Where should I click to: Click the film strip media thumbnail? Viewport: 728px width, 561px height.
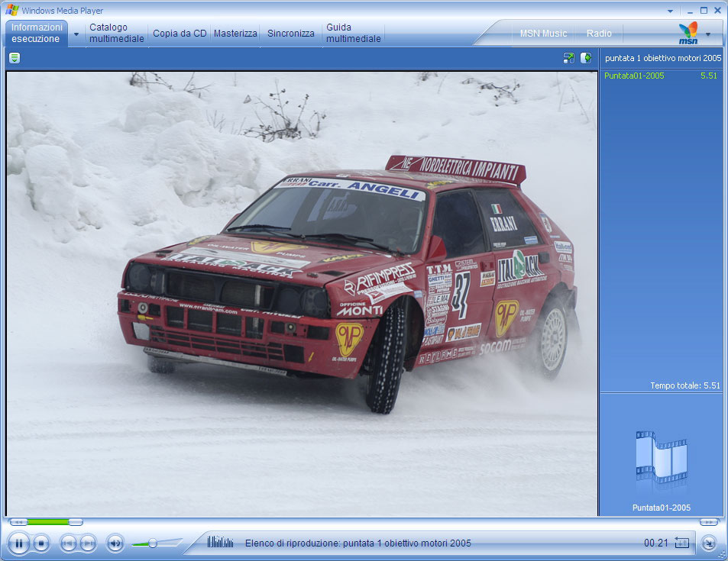(661, 457)
